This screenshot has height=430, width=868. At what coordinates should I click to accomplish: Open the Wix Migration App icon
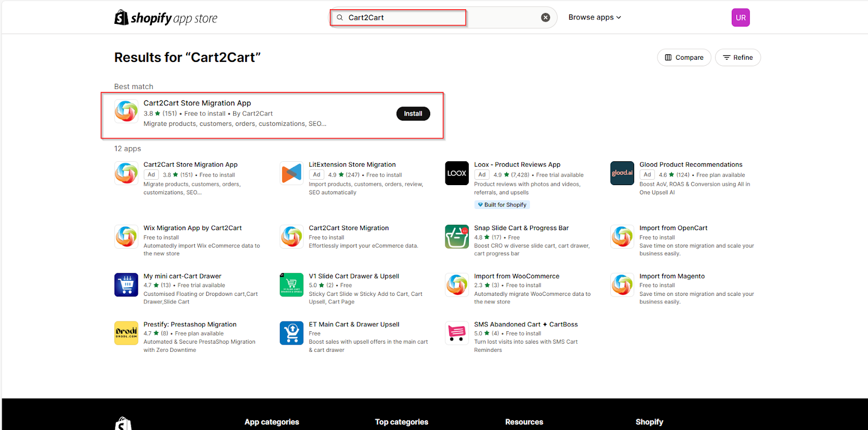(126, 237)
